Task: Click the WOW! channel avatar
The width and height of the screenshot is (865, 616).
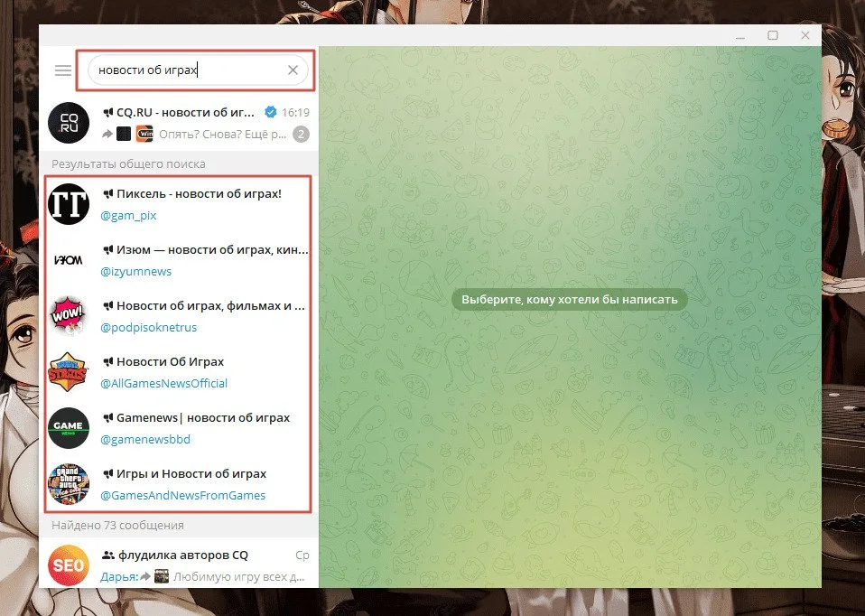Action: [69, 316]
